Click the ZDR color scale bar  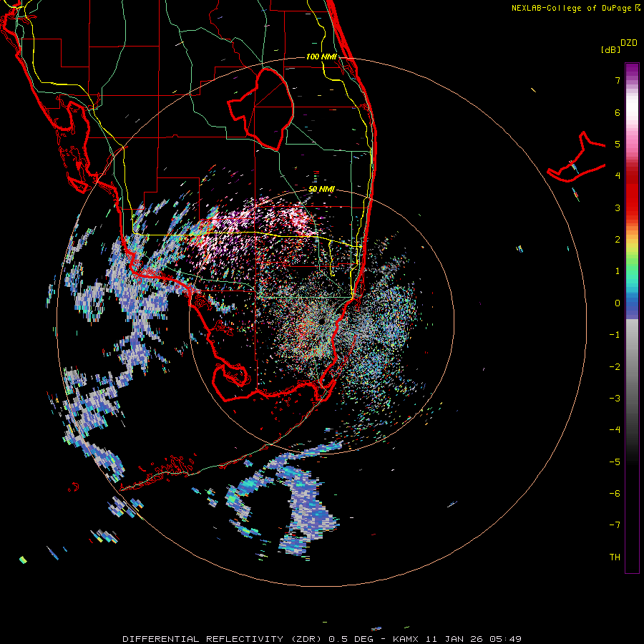pyautogui.click(x=632, y=318)
